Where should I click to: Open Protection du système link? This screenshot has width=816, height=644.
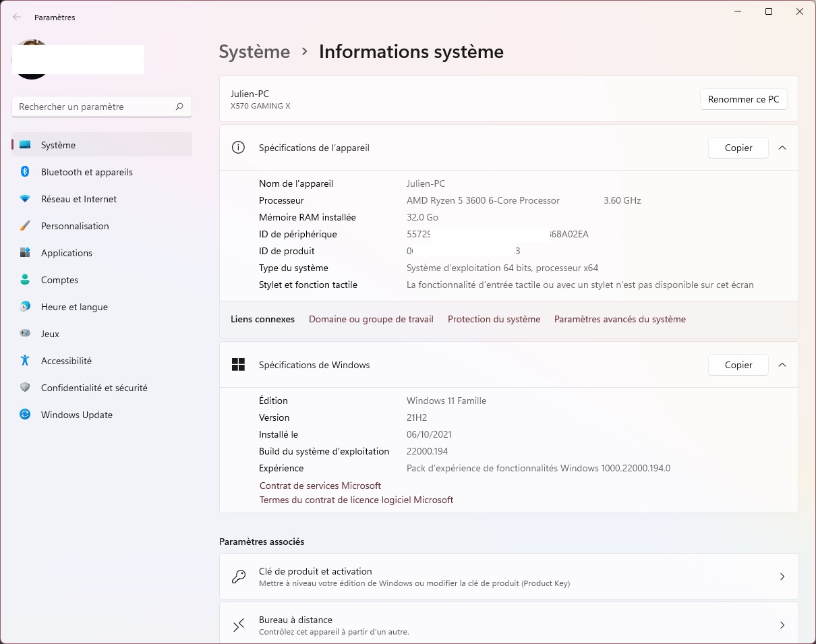click(494, 319)
